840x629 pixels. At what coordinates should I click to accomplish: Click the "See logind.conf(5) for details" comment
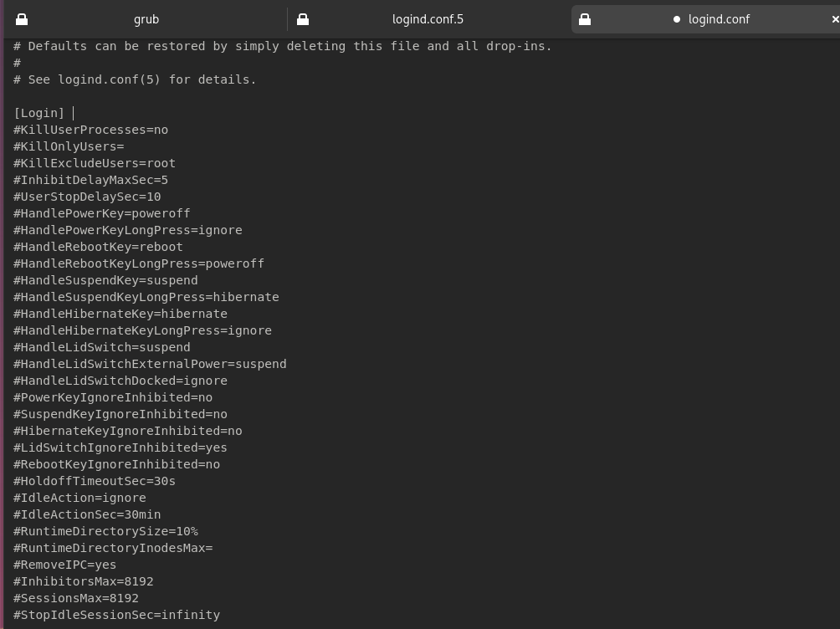coord(141,79)
